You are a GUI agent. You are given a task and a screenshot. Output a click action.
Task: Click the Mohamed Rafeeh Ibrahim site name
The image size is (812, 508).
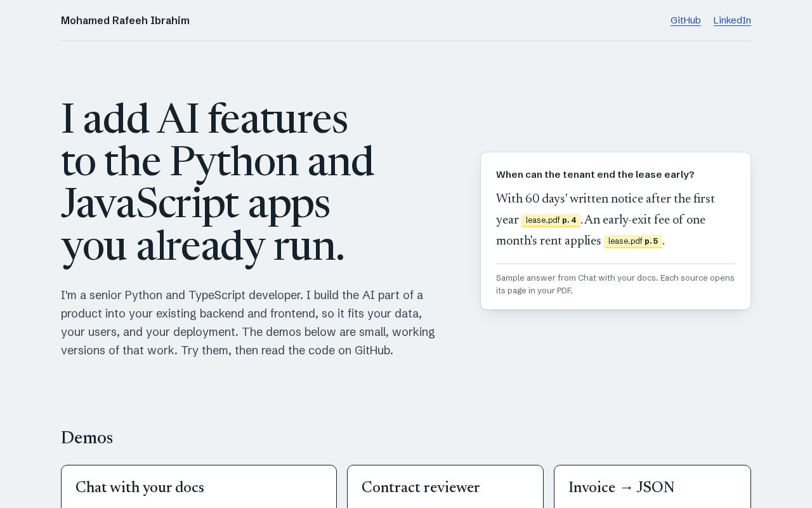click(x=125, y=20)
